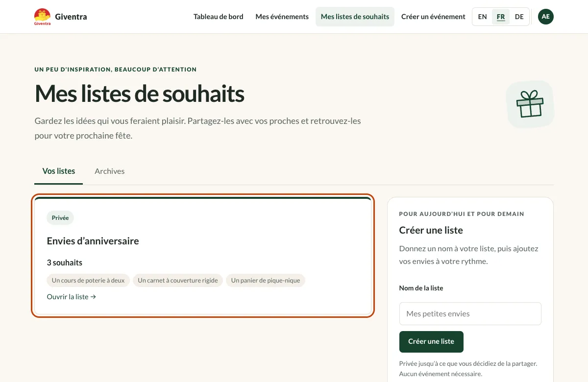
Task: Select the FR language option
Action: tap(501, 17)
